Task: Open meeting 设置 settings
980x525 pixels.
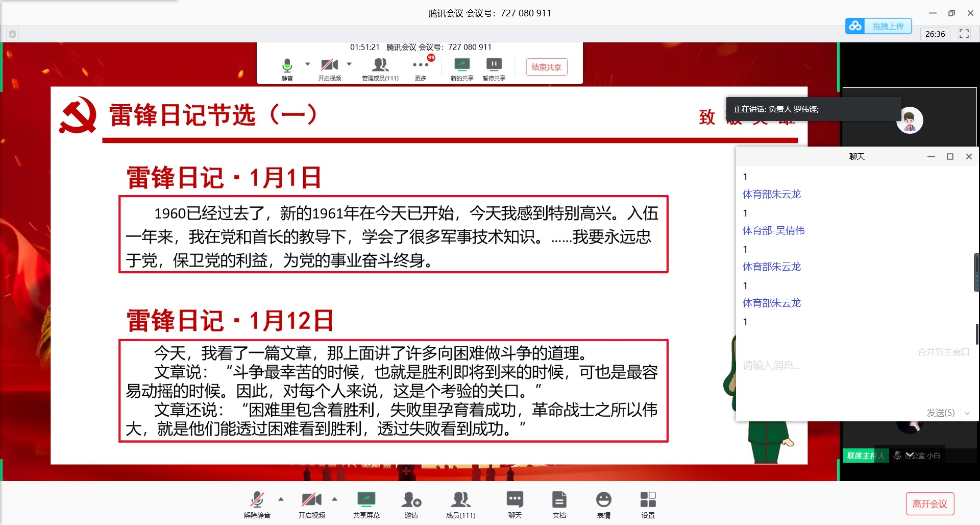Action: pos(648,505)
